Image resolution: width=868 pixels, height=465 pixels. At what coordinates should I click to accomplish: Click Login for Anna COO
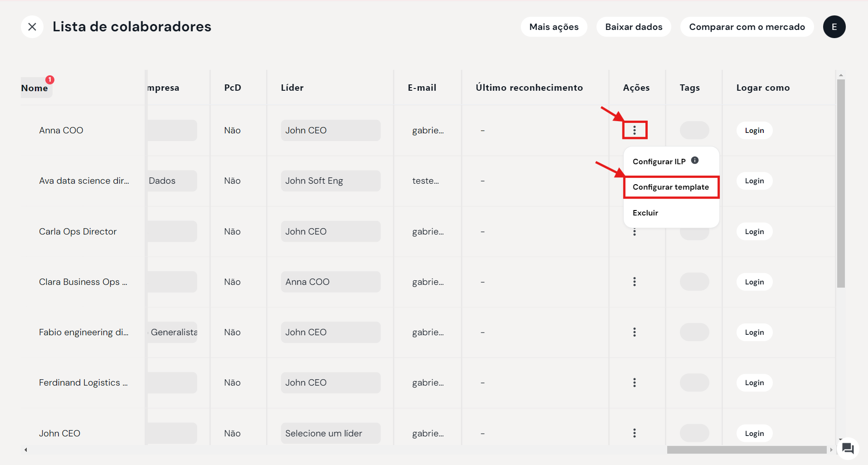pos(754,130)
